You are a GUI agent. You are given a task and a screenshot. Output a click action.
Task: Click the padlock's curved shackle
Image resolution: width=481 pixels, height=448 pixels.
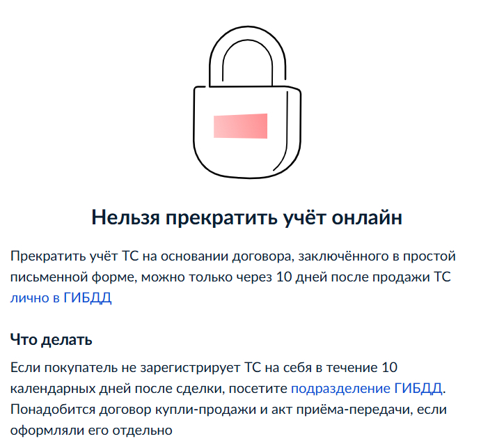247,56
